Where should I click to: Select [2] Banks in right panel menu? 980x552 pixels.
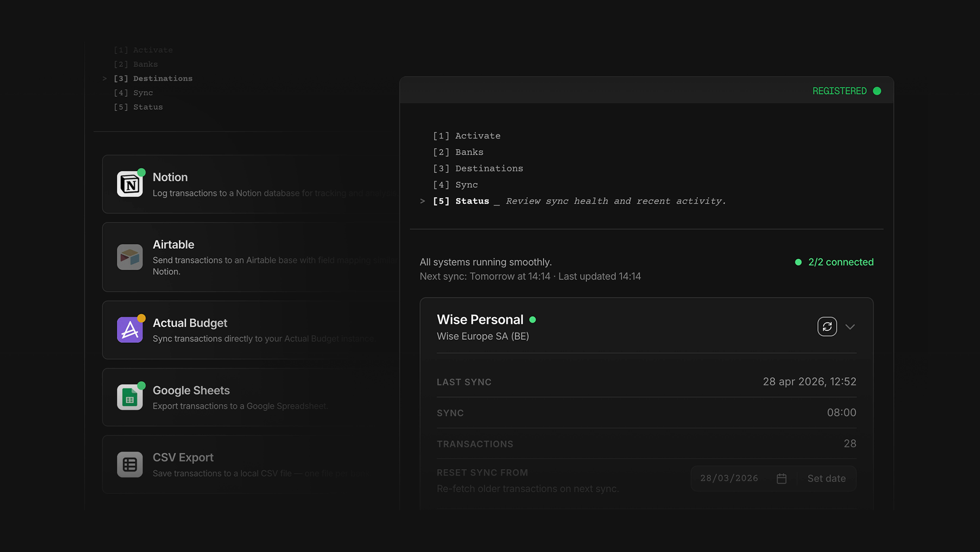458,152
